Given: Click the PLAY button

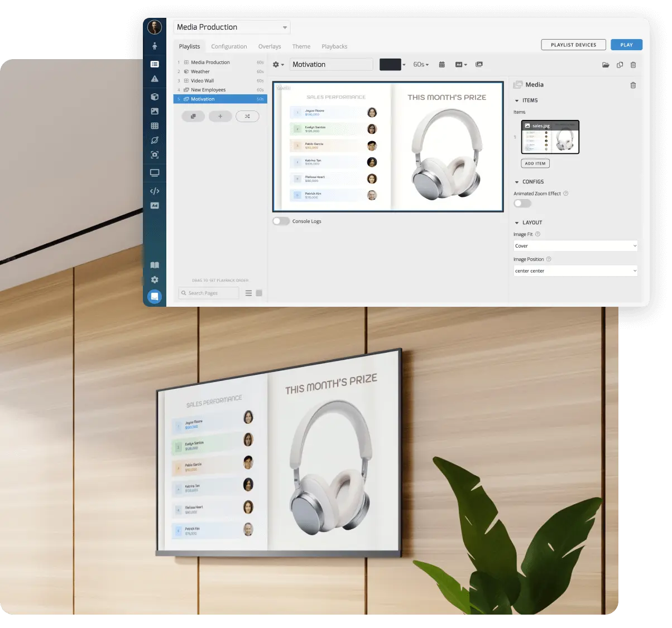Looking at the screenshot, I should click(626, 45).
